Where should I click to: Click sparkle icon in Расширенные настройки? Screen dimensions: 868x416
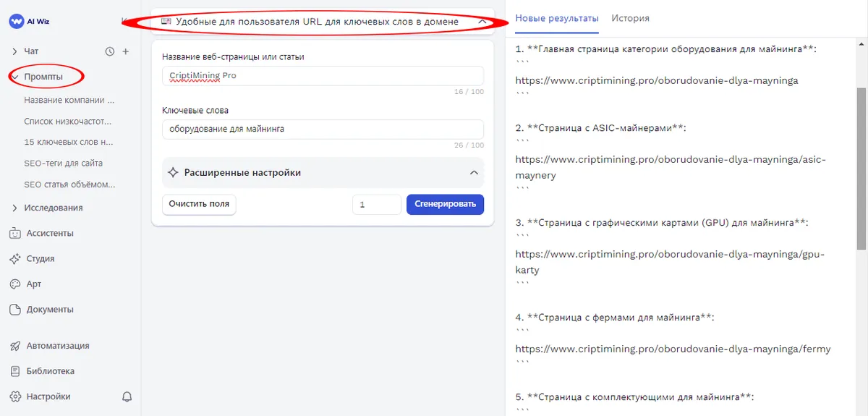pos(173,173)
